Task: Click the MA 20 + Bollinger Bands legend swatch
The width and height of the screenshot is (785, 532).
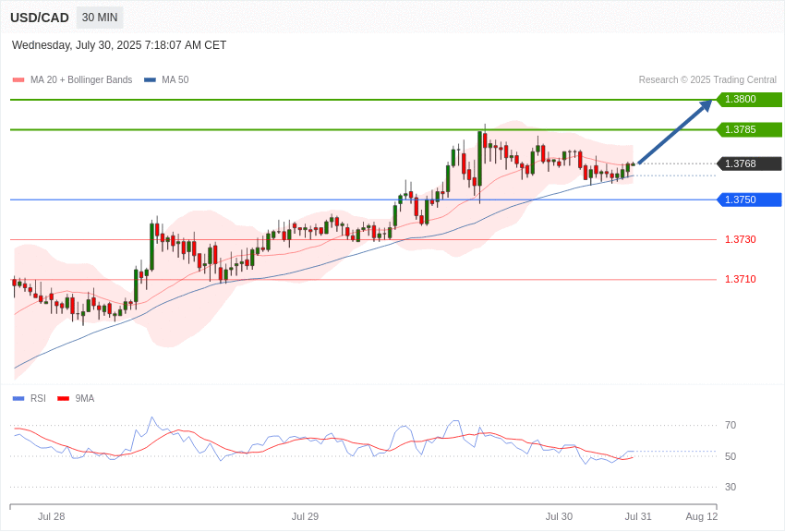Action: click(x=18, y=79)
